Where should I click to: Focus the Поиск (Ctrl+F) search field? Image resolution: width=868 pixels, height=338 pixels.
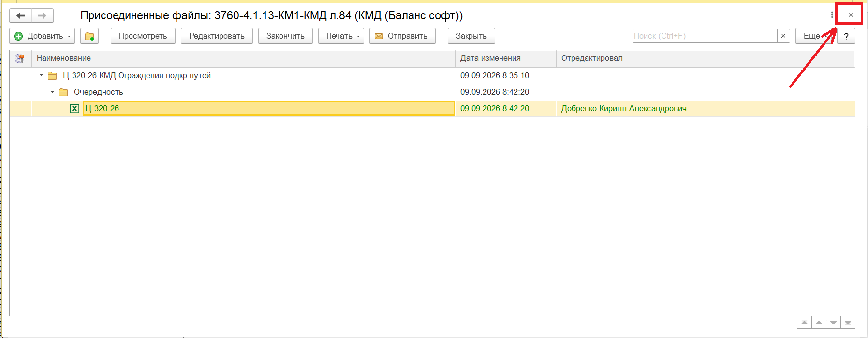coord(705,36)
